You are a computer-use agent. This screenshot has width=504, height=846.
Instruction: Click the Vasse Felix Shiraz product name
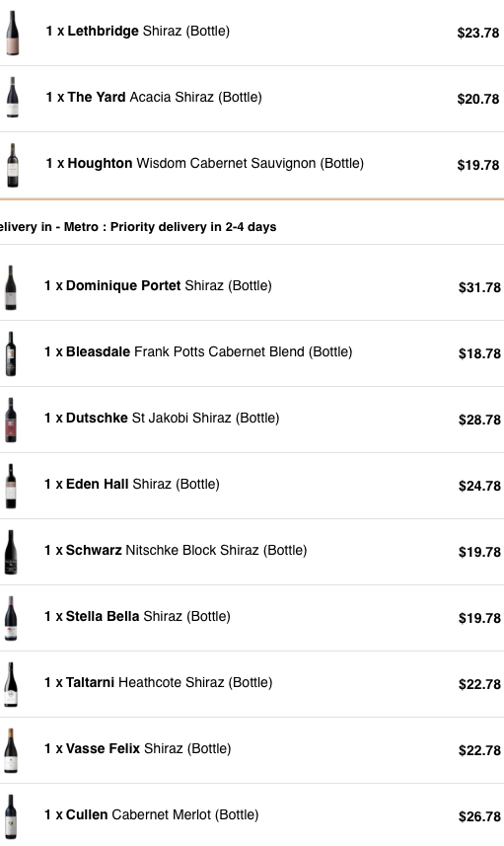point(148,749)
